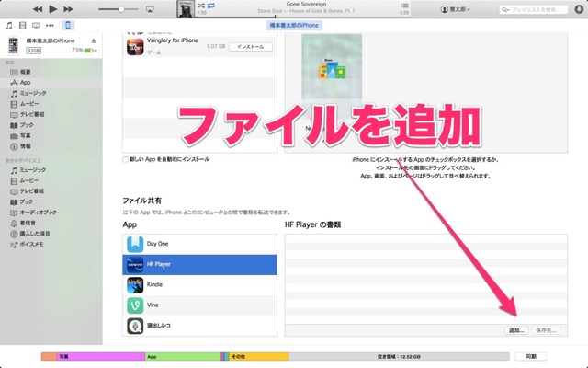
Task: Click the Vainglory app icon
Action: [135, 47]
